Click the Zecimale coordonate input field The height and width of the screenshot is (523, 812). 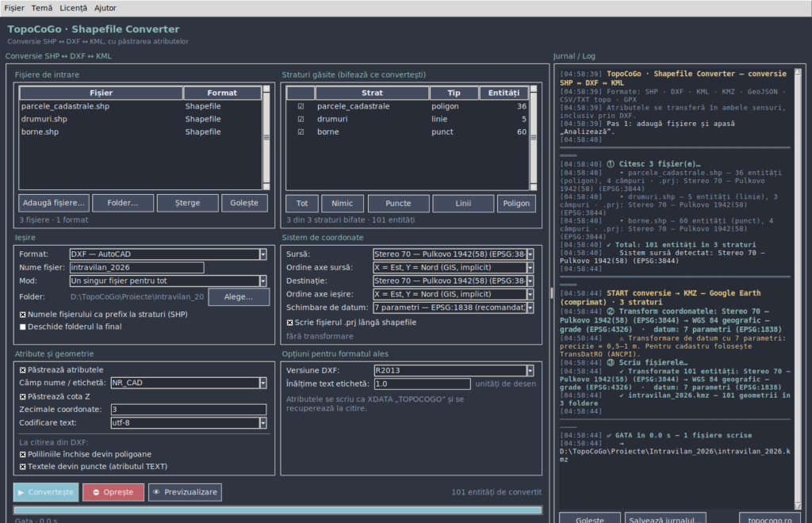point(189,409)
